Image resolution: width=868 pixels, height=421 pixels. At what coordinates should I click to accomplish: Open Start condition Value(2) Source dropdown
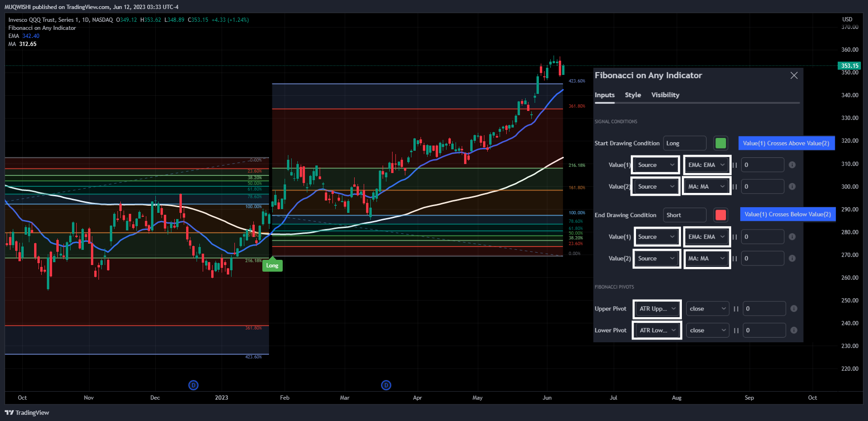pyautogui.click(x=656, y=187)
